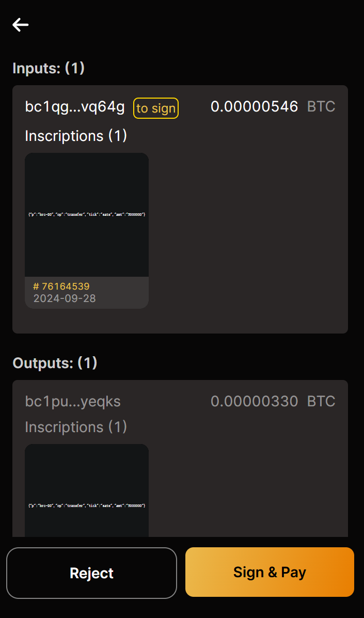The height and width of the screenshot is (618, 364).
Task: Click the back arrow icon
Action: (x=21, y=25)
